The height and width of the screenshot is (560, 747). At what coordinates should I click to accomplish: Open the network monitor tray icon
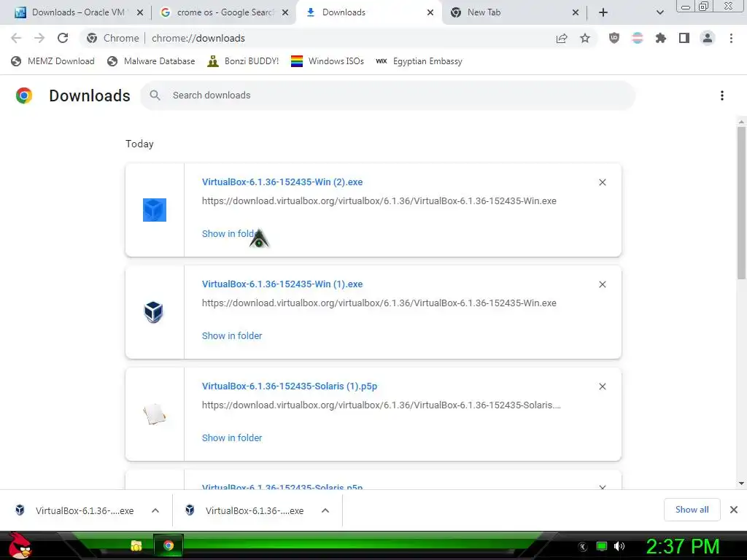click(602, 546)
